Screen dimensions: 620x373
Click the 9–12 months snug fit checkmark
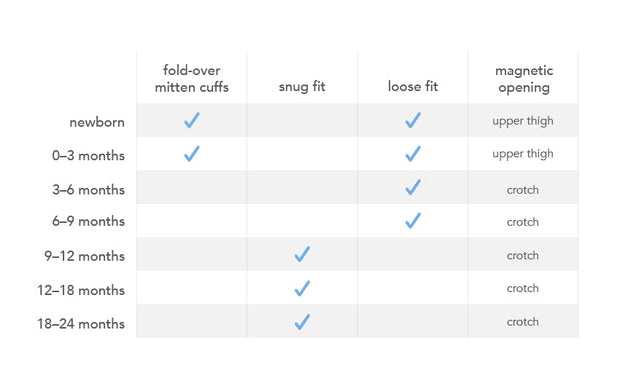coord(302,254)
